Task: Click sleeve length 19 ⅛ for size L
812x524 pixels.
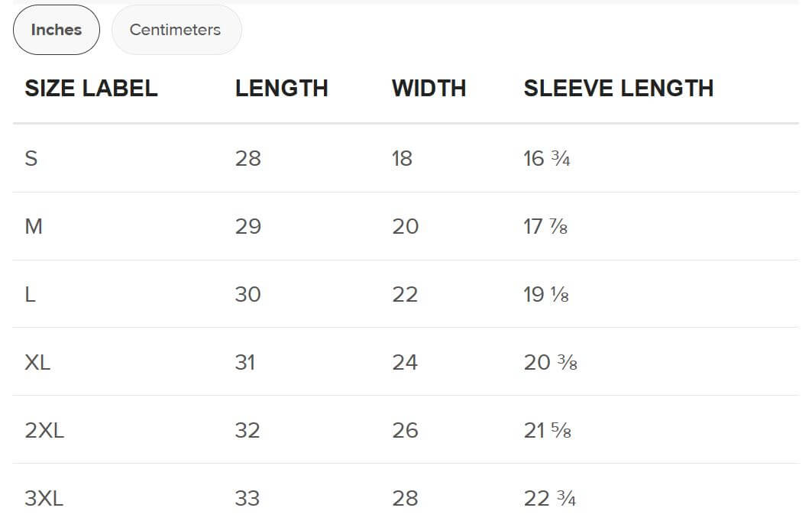Action: pyautogui.click(x=546, y=294)
